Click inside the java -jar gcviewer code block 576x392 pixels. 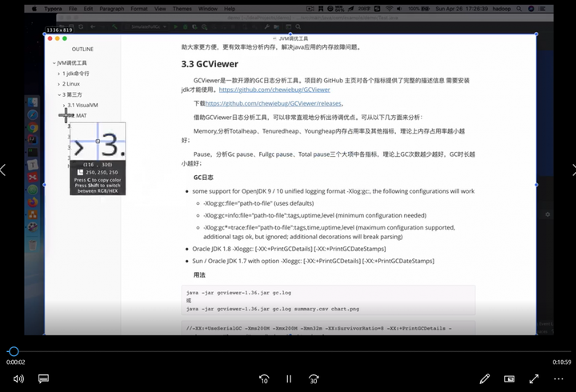pyautogui.click(x=328, y=301)
